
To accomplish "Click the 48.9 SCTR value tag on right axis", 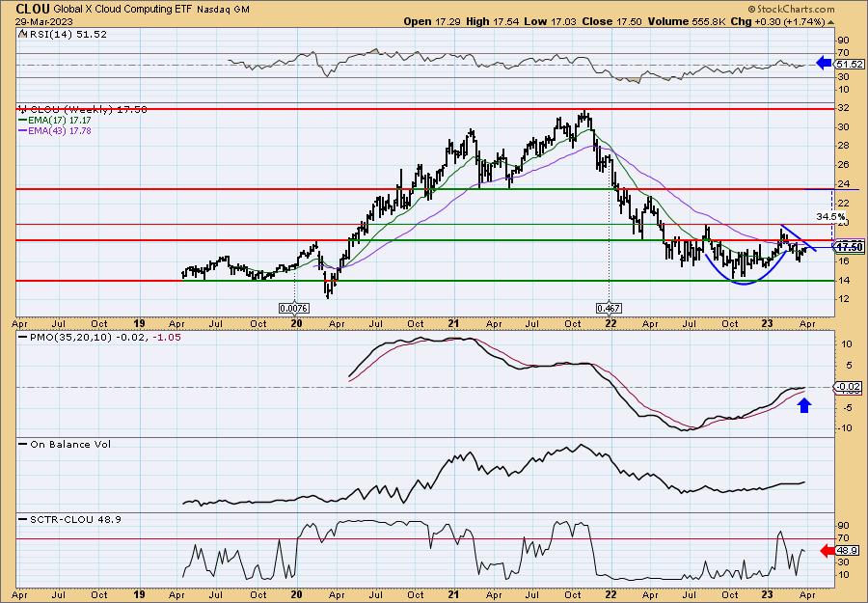I will pos(850,551).
